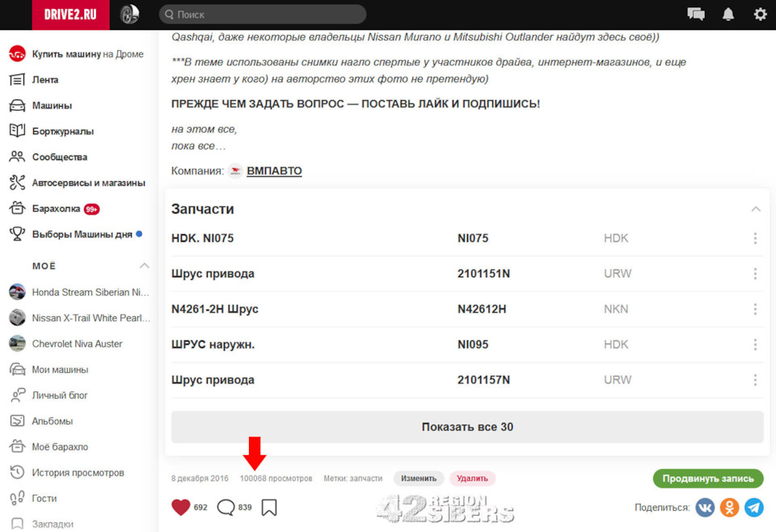
Task: Open the Honda Stream car avatar thumbnail
Action: click(x=17, y=292)
